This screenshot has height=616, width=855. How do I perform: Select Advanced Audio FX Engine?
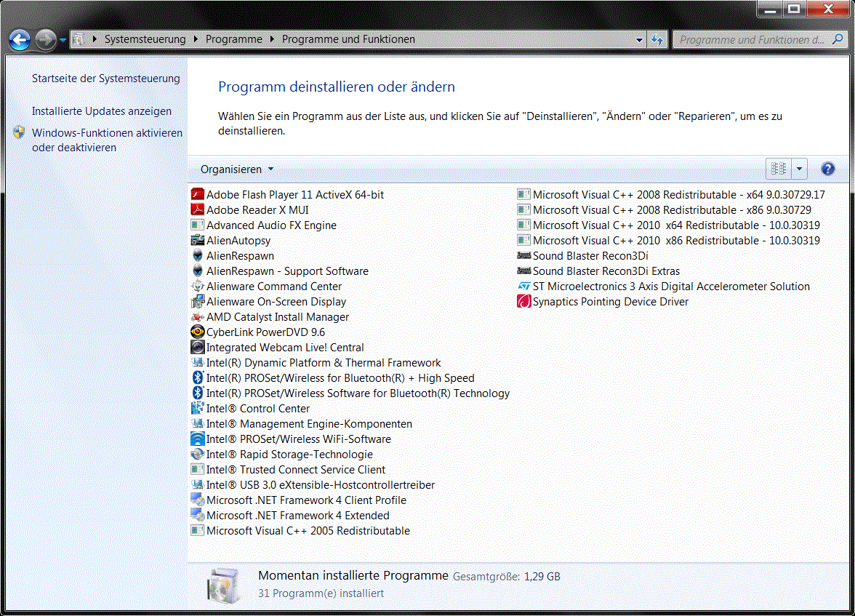pos(264,225)
